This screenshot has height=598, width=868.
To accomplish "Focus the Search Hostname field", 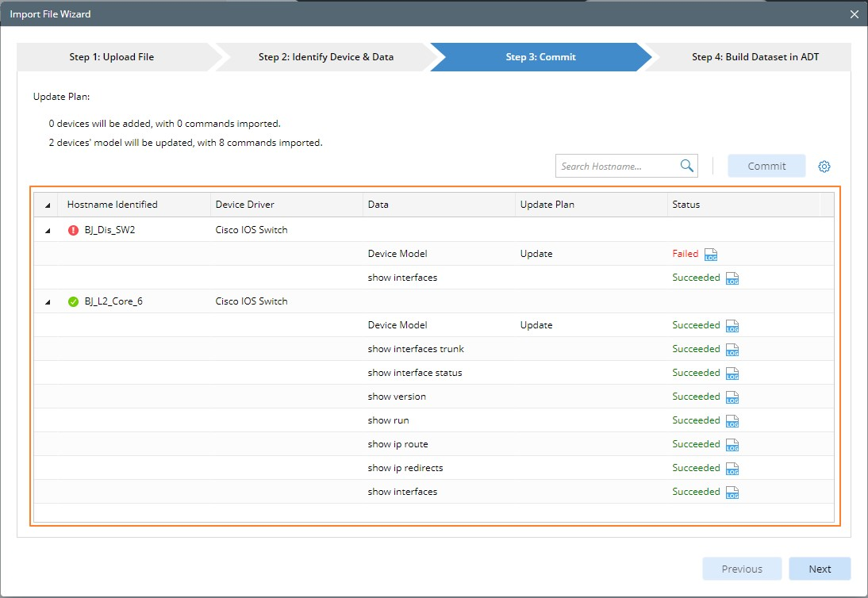I will (615, 167).
